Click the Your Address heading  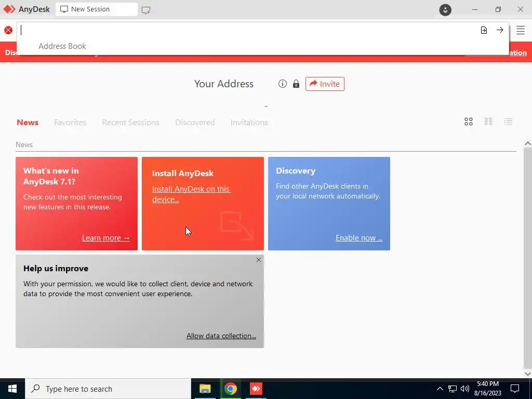(224, 84)
